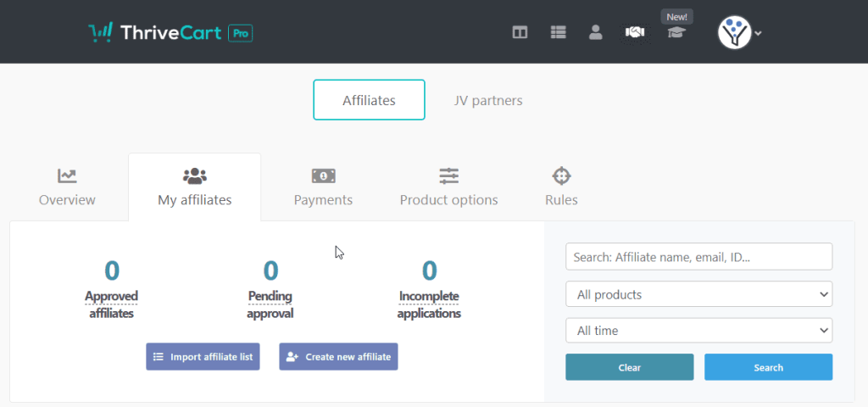Click the Import affiliate list button
Image resolution: width=868 pixels, height=407 pixels.
click(x=203, y=357)
